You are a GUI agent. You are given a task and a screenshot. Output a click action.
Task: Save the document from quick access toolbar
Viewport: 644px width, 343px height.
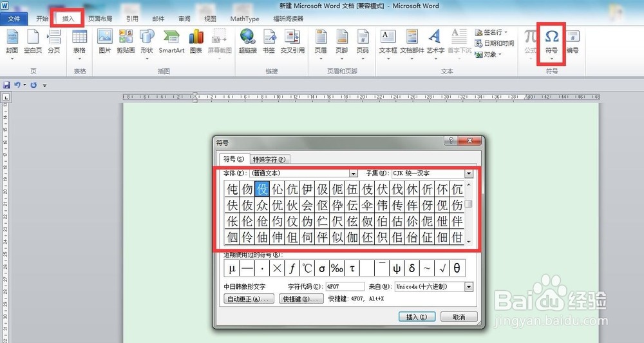6,85
